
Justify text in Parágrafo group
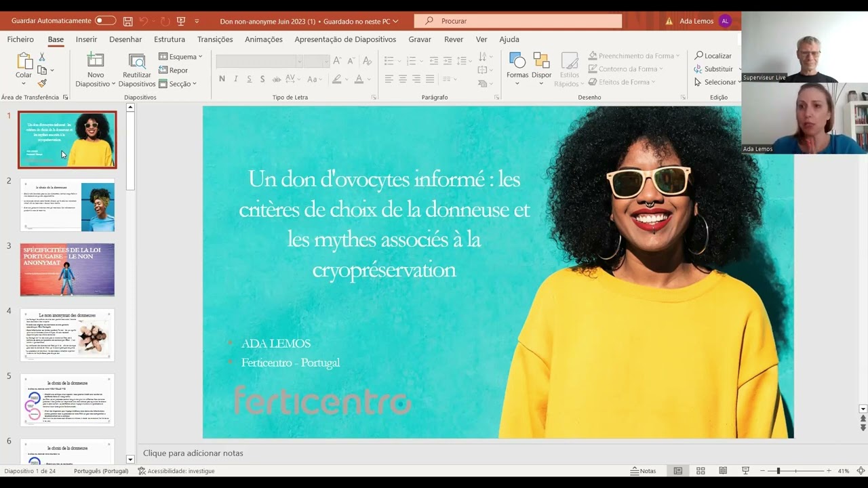(430, 79)
